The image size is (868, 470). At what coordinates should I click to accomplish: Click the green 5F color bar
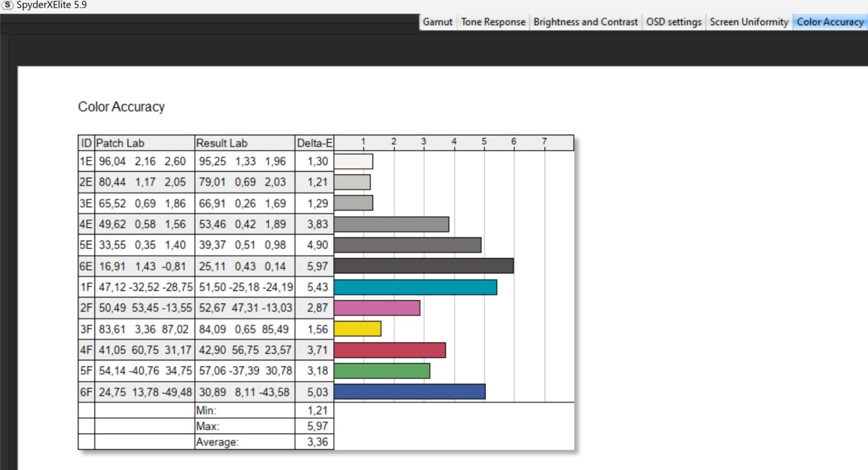point(382,371)
